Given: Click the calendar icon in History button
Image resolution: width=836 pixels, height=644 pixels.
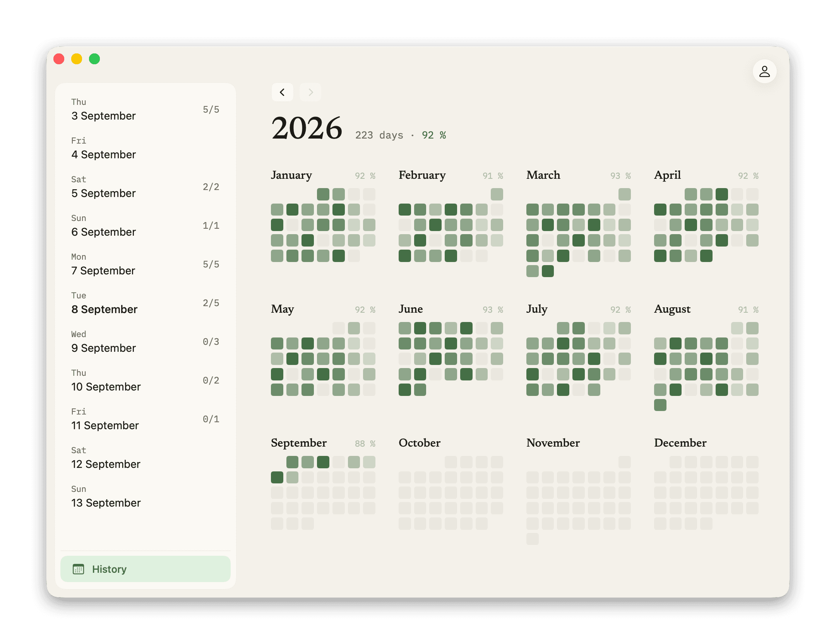Looking at the screenshot, I should 79,569.
